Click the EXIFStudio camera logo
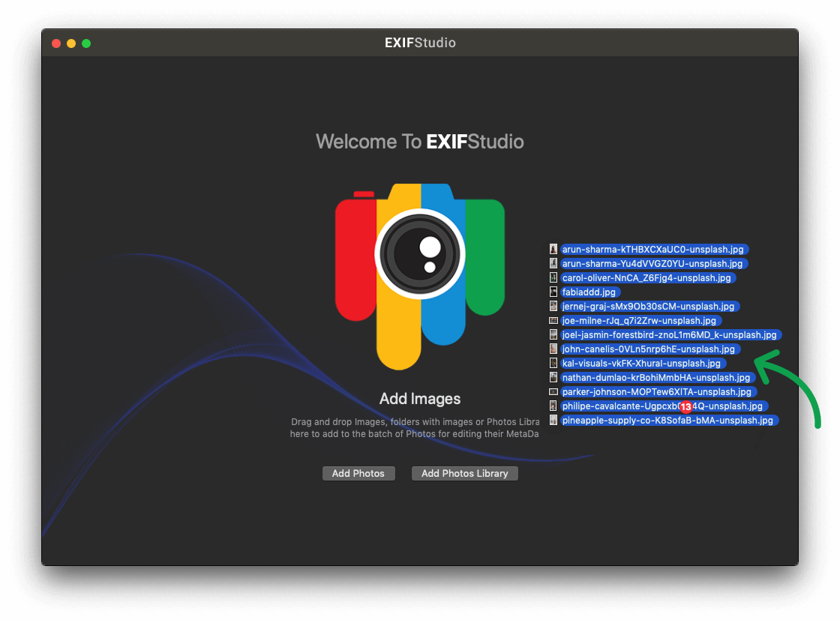This screenshot has width=840, height=620. [x=420, y=277]
